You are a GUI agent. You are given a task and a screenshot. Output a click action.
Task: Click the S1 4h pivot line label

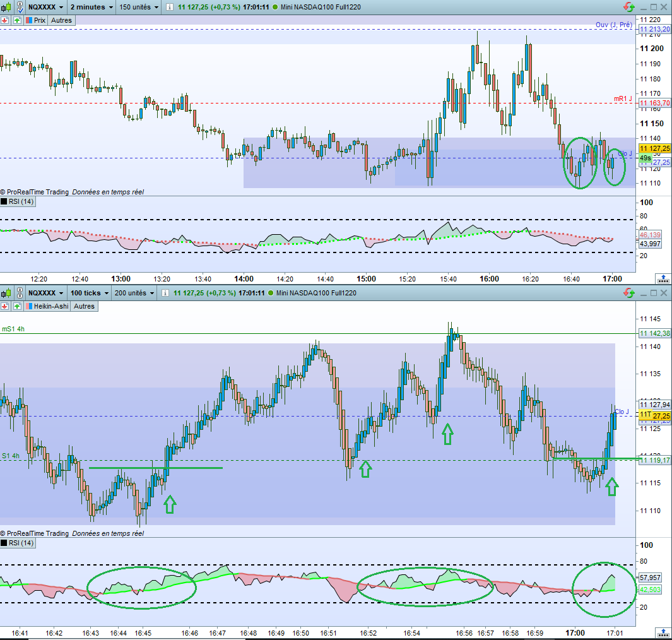click(x=11, y=456)
